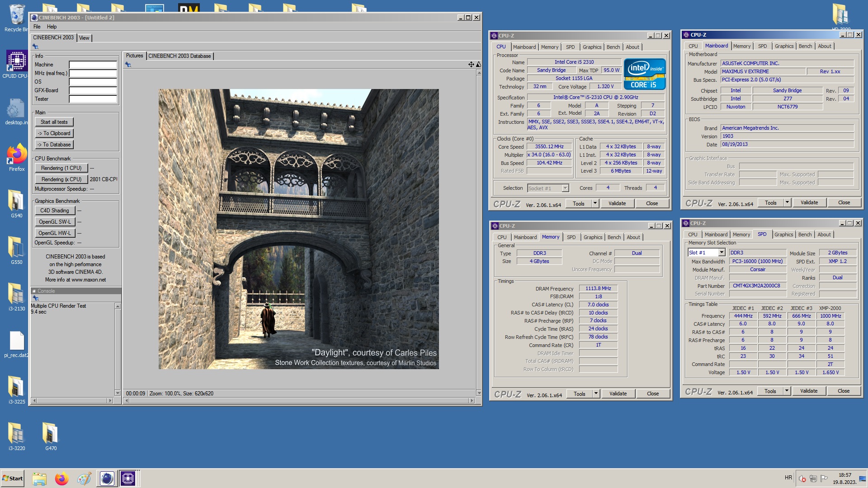The height and width of the screenshot is (488, 868).
Task: Switch to CINEBENCH taskbar button
Action: pyautogui.click(x=107, y=479)
